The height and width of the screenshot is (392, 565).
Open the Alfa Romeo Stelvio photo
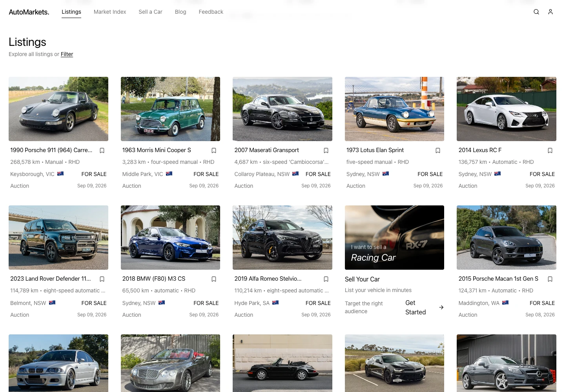point(282,238)
